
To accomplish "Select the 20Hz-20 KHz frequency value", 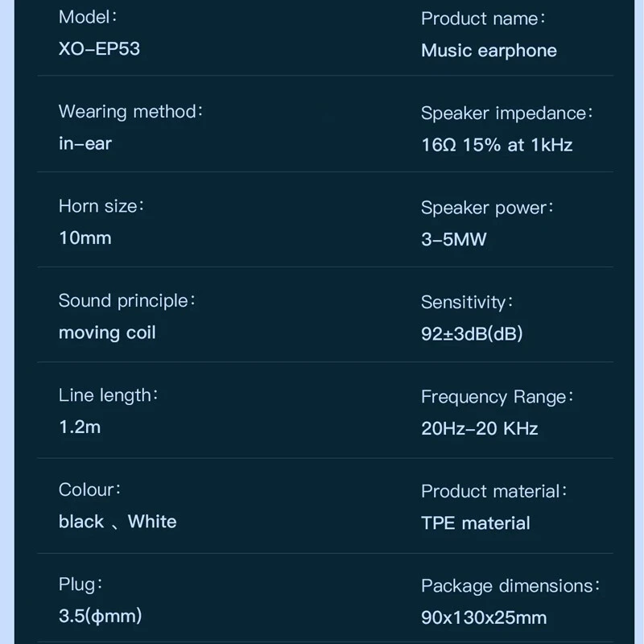I will point(480,429).
